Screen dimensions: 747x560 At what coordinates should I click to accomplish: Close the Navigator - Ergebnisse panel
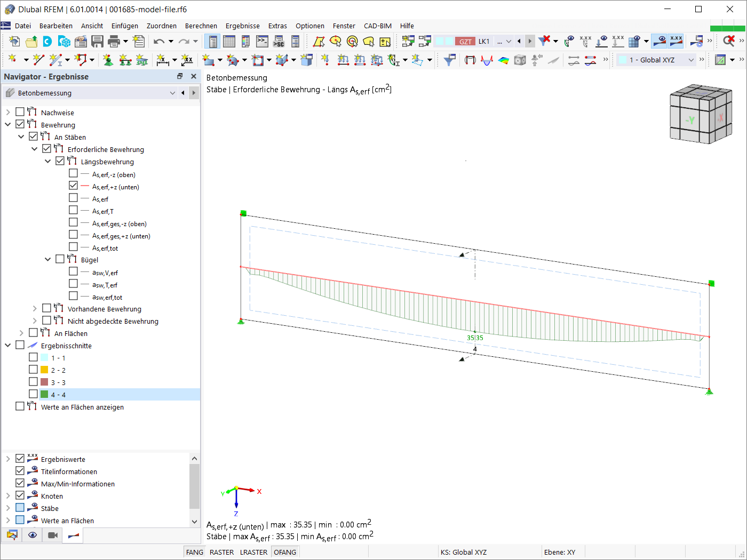[193, 76]
